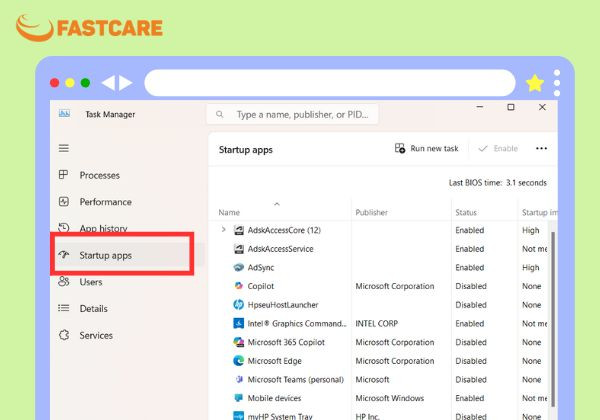Click Last BIOS time 3.1 seconds text
The width and height of the screenshot is (600, 420).
coord(497,183)
